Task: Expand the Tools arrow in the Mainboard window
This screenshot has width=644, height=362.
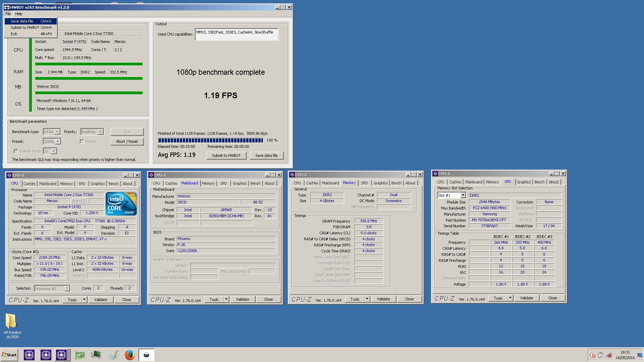Action: click(x=226, y=299)
